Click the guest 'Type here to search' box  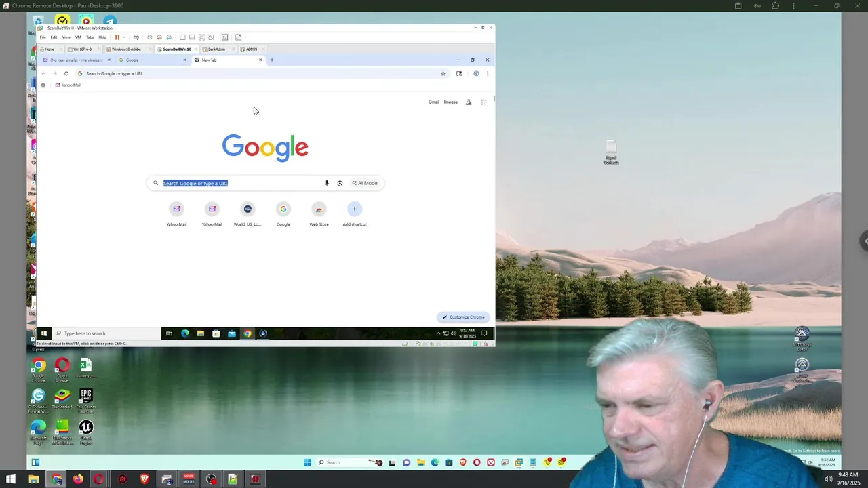(106, 333)
